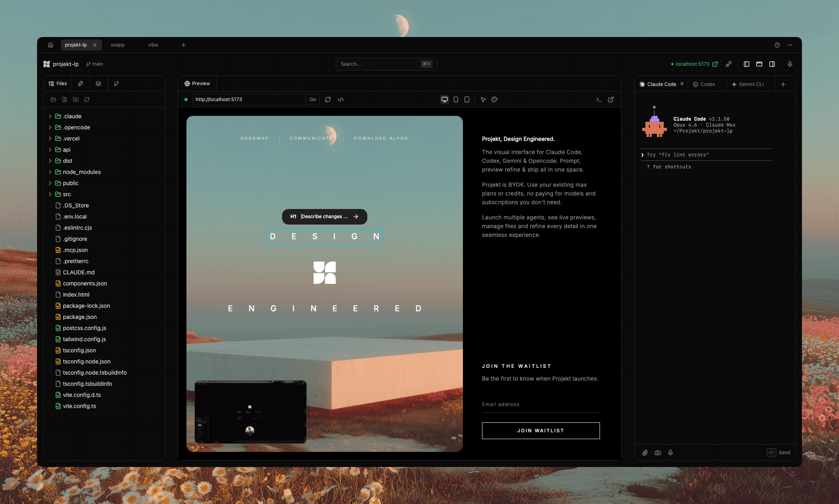Viewport: 839px width, 504px height.
Task: Select the git branch icon in the Files panel
Action: click(116, 83)
